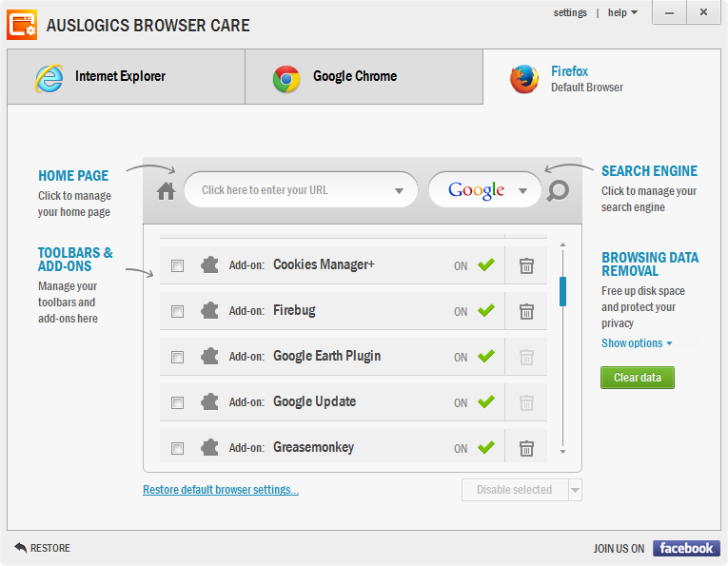The height and width of the screenshot is (566, 728).
Task: Check the Google Update checkbox
Action: coord(177,402)
